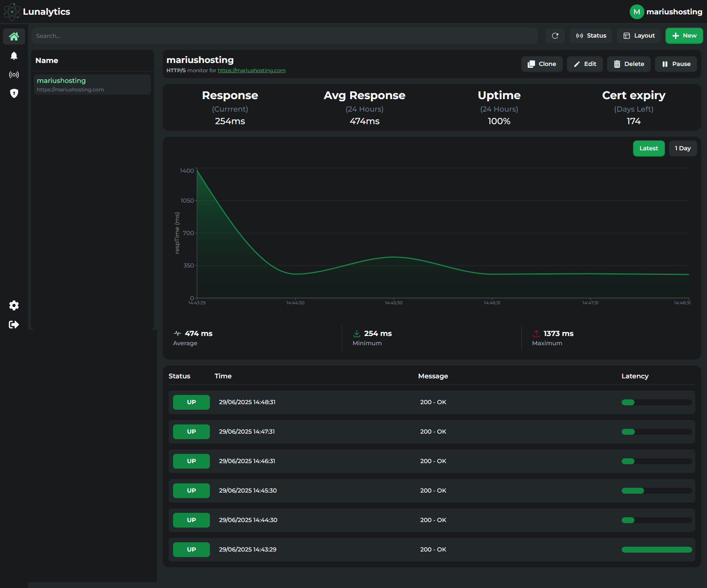707x588 pixels.
Task: Click the Cert expiry 174 value
Action: 633,121
